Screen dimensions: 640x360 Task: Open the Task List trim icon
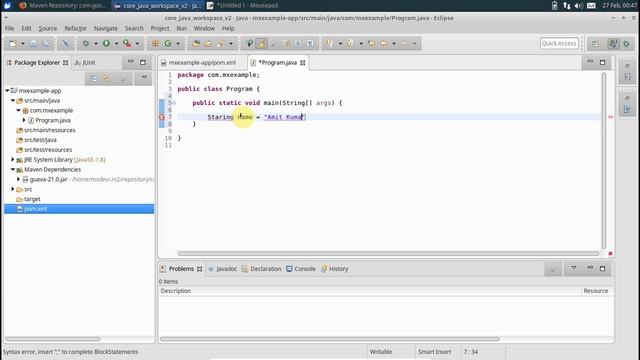click(627, 77)
